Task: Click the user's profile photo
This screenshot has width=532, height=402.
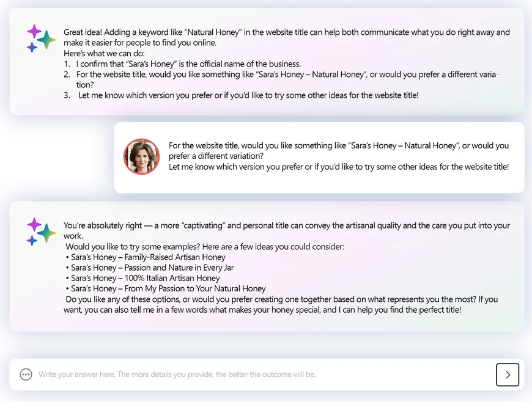Action: [x=141, y=156]
